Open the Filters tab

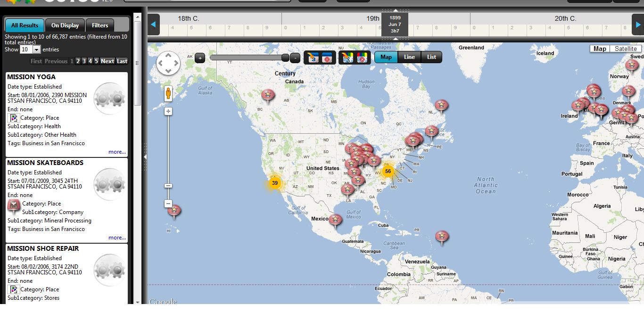[100, 25]
